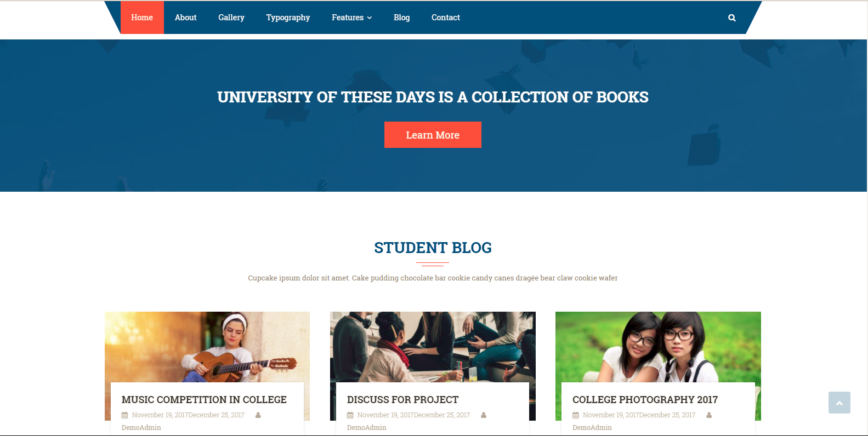Select Typography in the navigation bar
This screenshot has width=868, height=436.
point(288,18)
